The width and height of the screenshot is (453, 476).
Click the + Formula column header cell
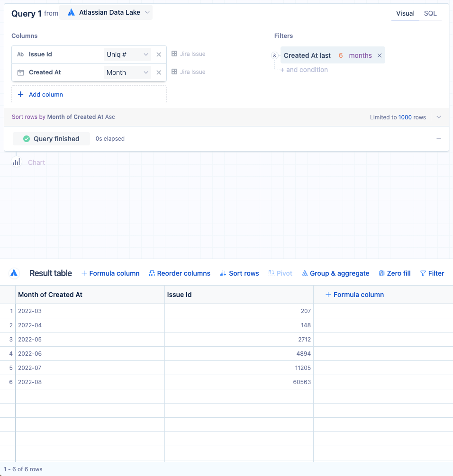354,295
